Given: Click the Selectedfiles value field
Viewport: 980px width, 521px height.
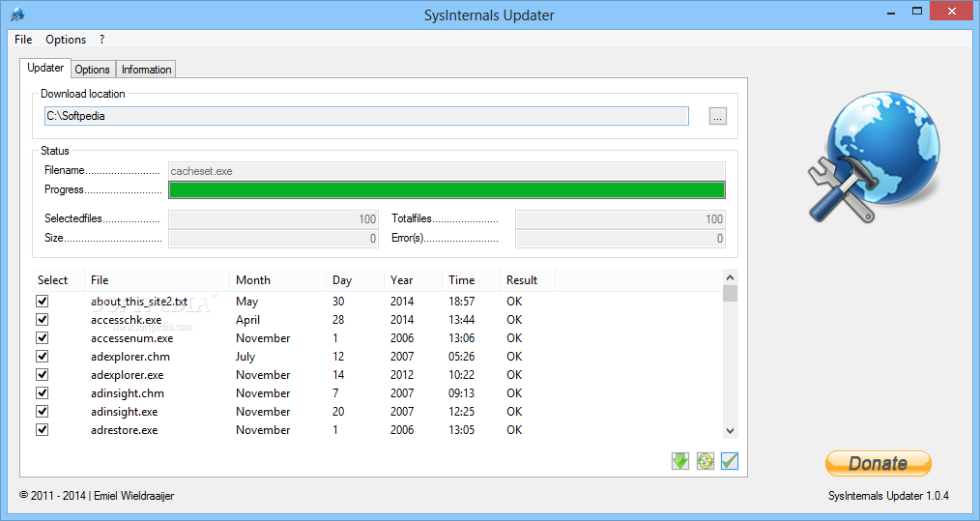Looking at the screenshot, I should pos(274,218).
